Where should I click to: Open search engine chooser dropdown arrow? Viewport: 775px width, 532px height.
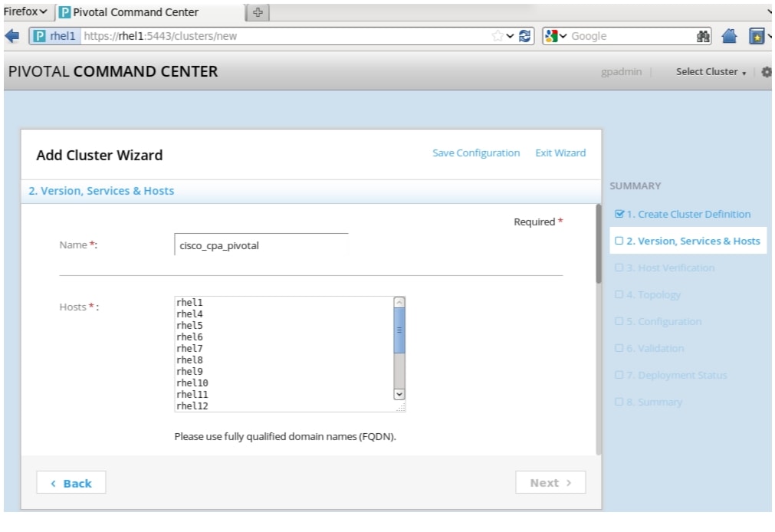pos(563,36)
